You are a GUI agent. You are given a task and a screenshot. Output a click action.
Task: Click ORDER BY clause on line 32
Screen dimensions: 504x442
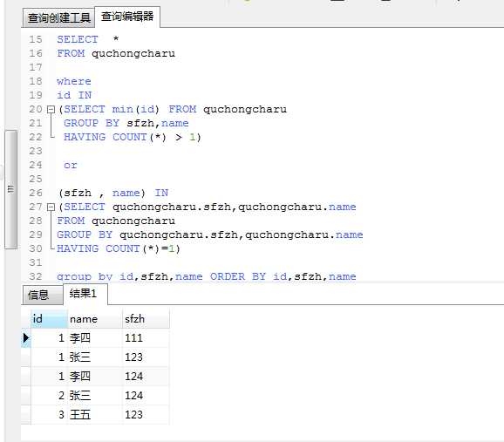[x=283, y=276]
